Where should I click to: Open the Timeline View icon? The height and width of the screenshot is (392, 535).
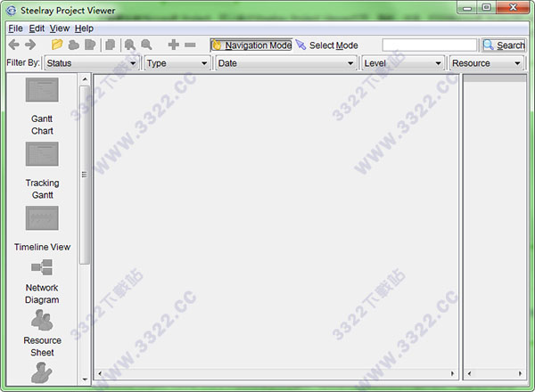42,218
